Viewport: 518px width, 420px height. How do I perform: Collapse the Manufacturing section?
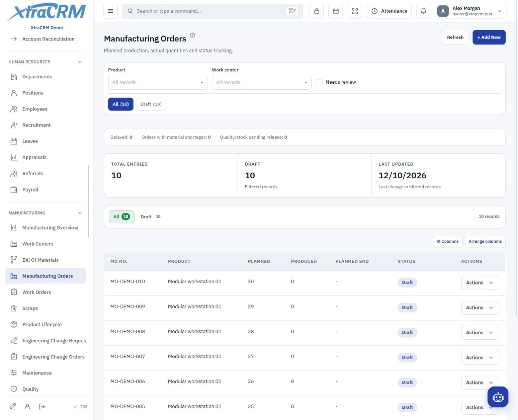[80, 213]
